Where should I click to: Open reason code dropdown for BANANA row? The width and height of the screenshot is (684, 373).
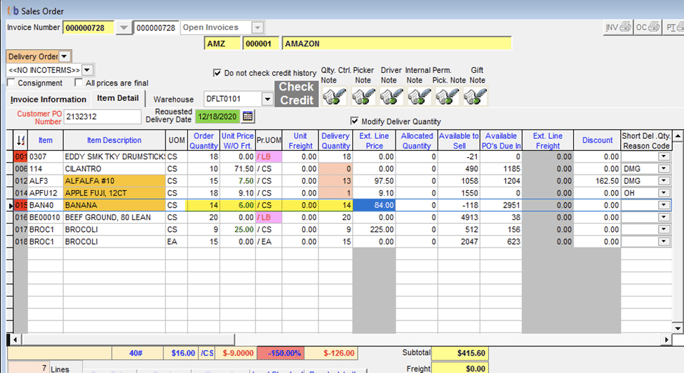[x=663, y=205]
